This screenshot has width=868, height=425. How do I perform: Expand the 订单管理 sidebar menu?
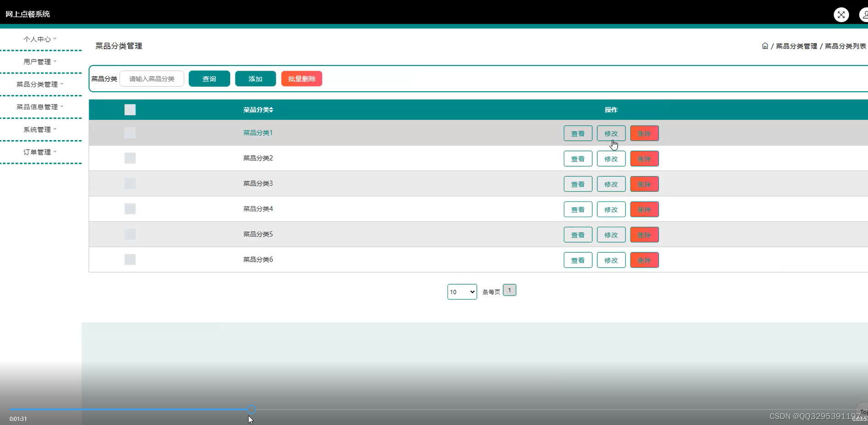pyautogui.click(x=40, y=152)
